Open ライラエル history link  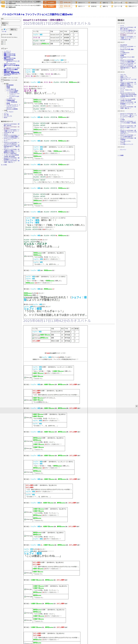(x=123, y=105)
